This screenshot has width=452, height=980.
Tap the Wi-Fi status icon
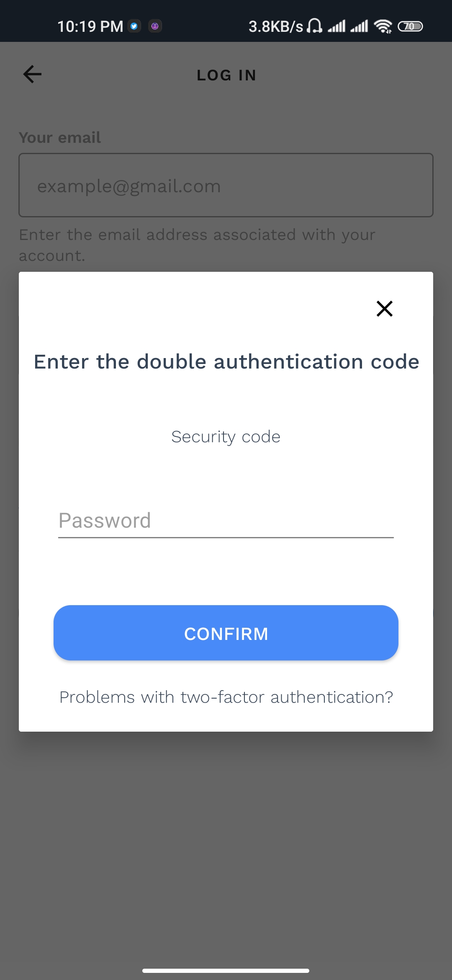click(383, 26)
